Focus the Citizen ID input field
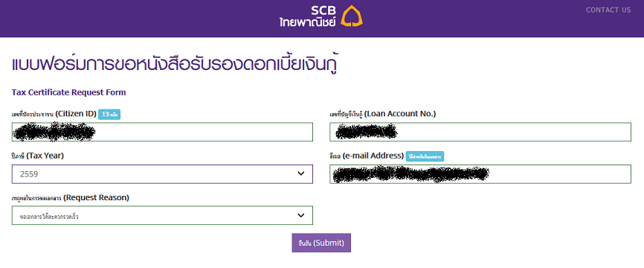The width and height of the screenshot is (644, 268). (x=162, y=132)
